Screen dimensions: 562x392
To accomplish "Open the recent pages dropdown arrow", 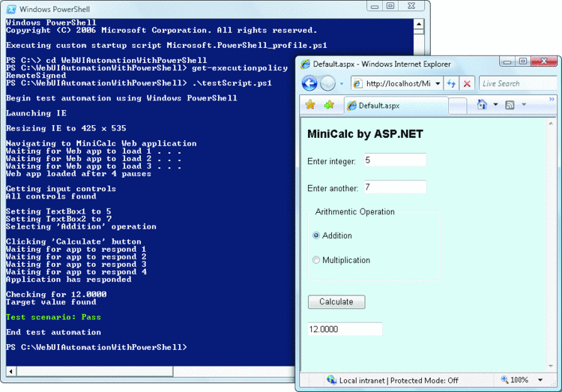I will (342, 84).
